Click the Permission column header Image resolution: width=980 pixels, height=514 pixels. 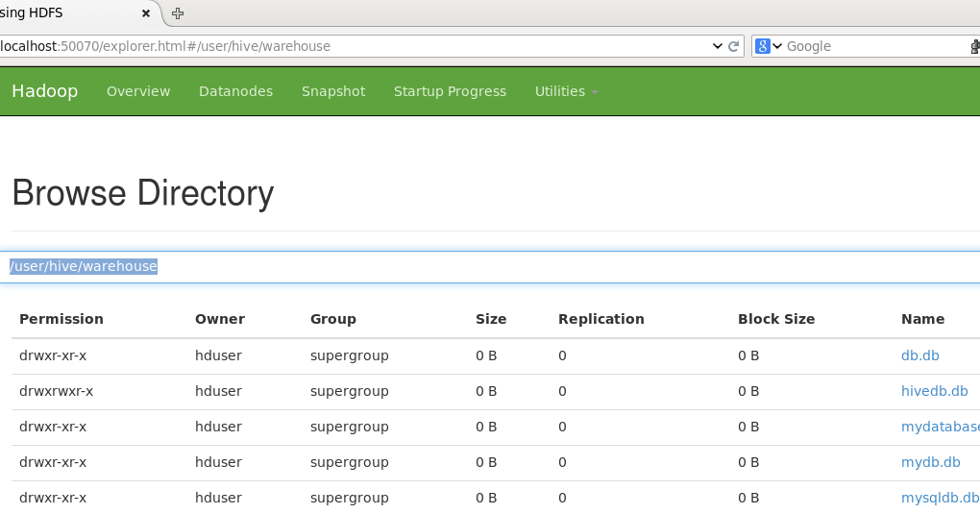[61, 319]
